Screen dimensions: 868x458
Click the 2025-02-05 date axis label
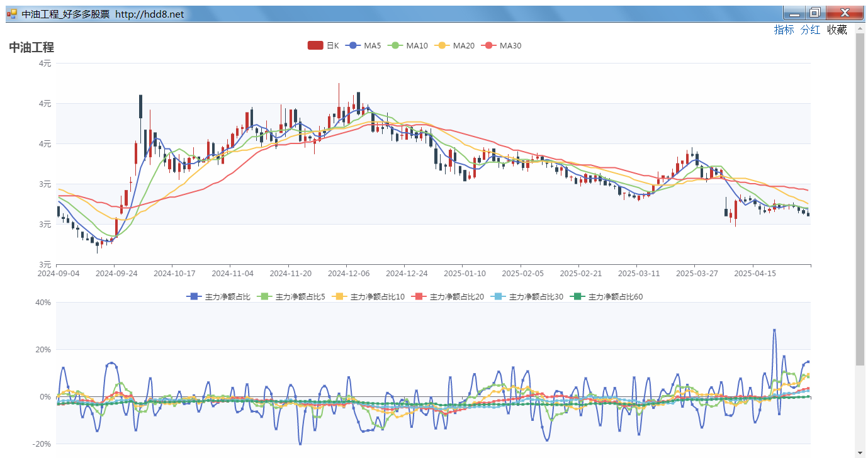pyautogui.click(x=522, y=274)
